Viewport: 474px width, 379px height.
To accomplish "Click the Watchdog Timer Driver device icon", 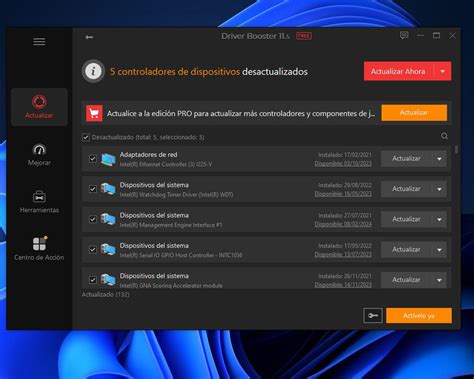I will (x=108, y=189).
